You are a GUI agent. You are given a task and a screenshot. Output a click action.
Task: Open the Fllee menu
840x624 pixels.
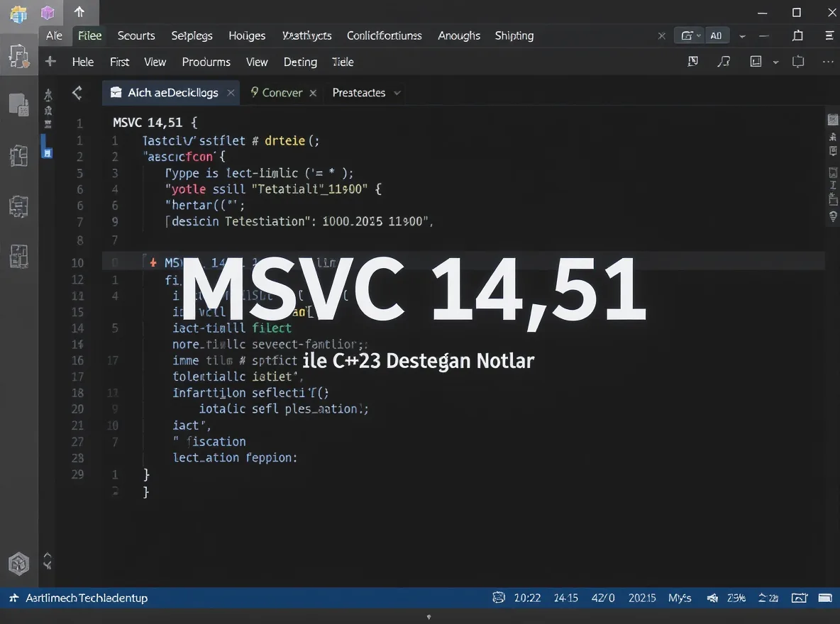coord(90,35)
